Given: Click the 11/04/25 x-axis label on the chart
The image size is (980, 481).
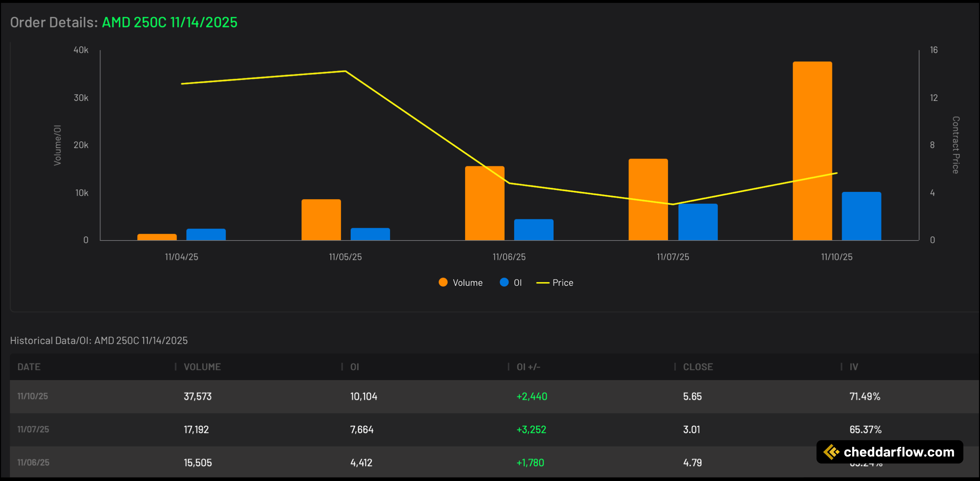Looking at the screenshot, I should point(181,257).
